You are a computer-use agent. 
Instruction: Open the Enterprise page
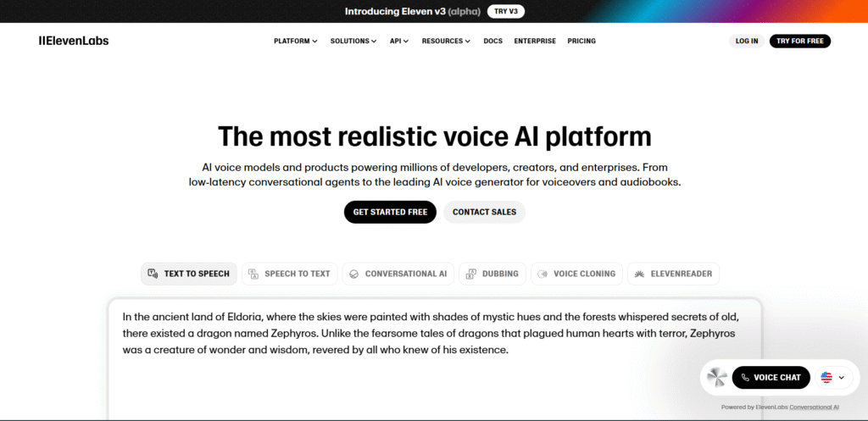click(x=535, y=41)
